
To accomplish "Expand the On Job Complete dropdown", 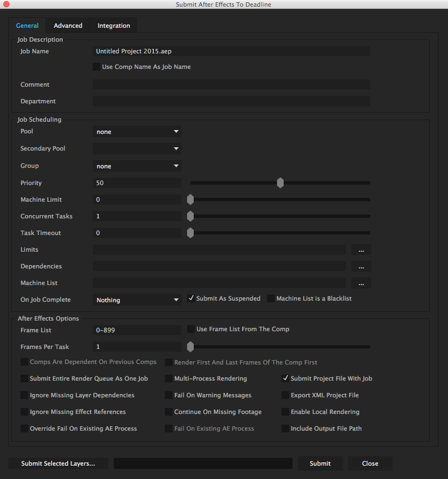I will [137, 300].
